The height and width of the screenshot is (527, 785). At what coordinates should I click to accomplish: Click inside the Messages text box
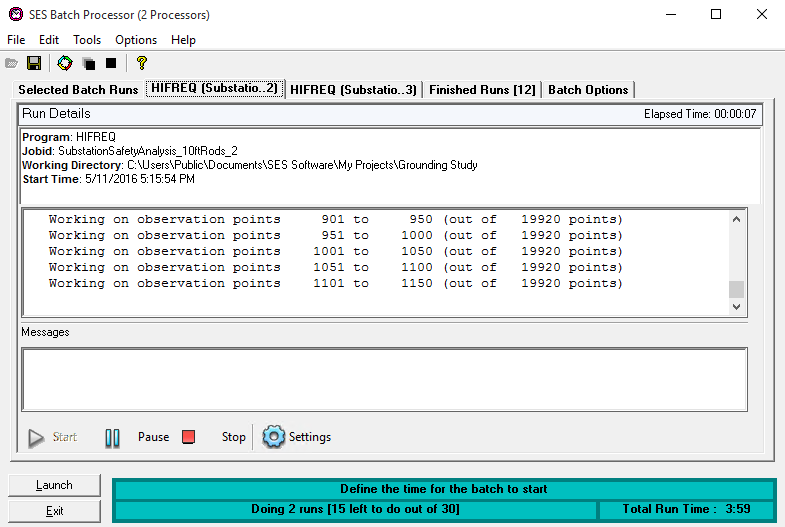384,380
